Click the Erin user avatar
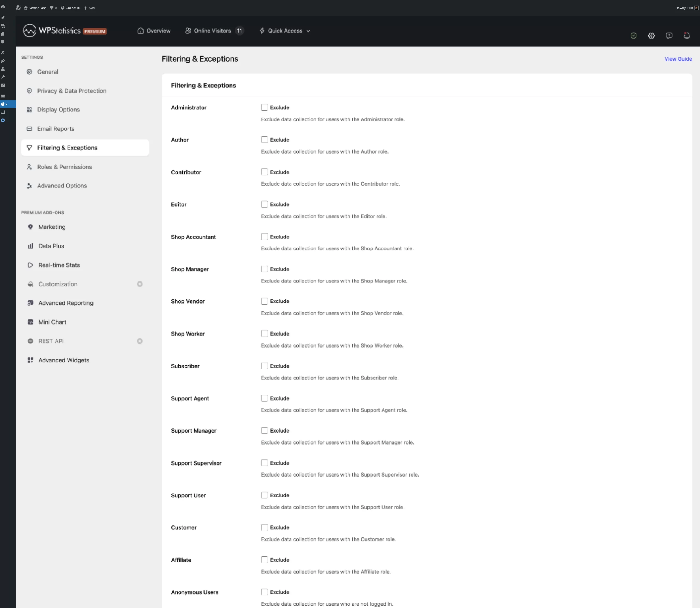The image size is (700, 608). click(x=696, y=8)
